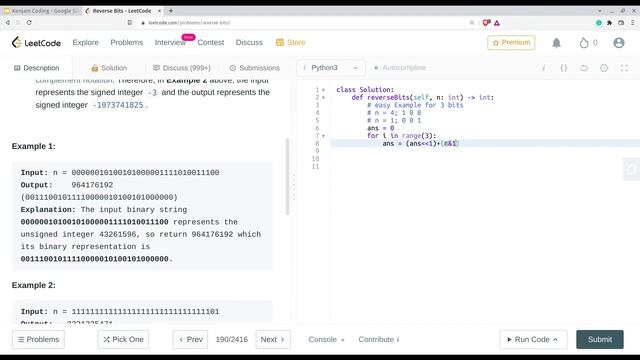
Task: Open the top Discuss nav link
Action: coord(249,42)
